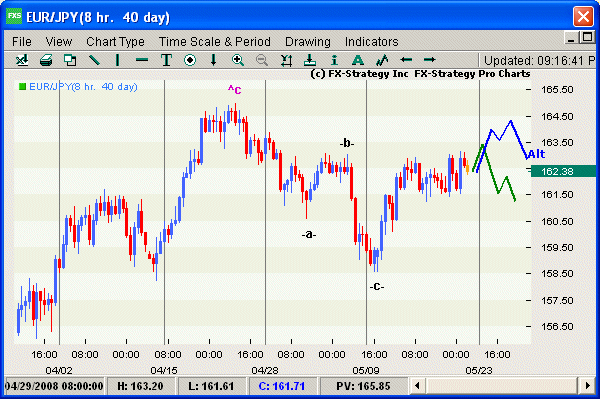Open the Time Scale & Period menu

(215, 41)
